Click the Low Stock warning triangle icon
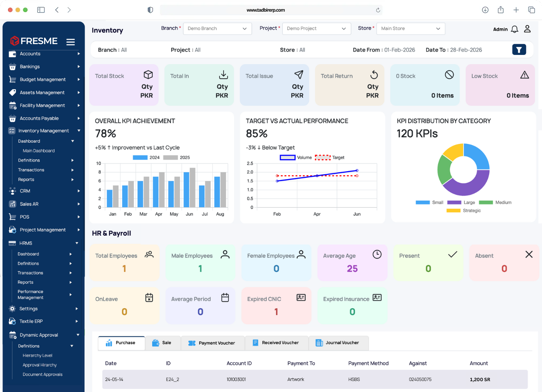This screenshot has width=542, height=392. 524,75
